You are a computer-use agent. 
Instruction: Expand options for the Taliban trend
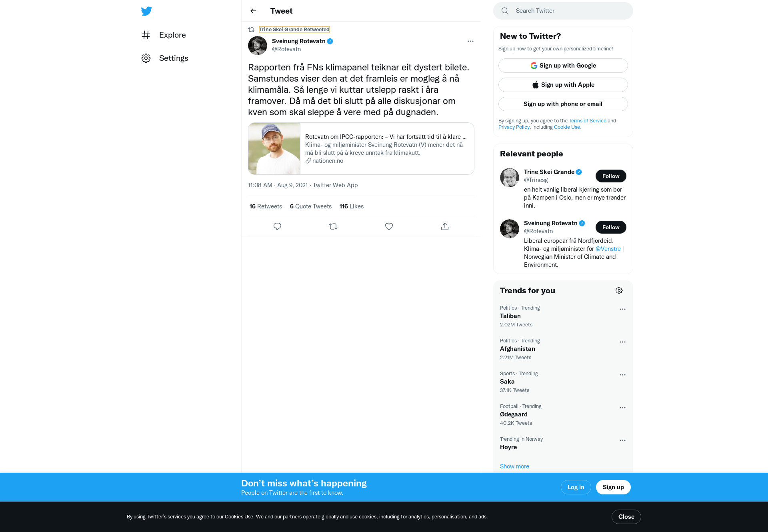pos(622,309)
